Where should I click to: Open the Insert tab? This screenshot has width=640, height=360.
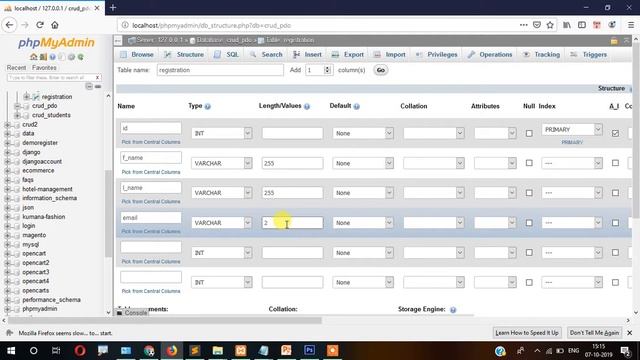click(x=307, y=55)
